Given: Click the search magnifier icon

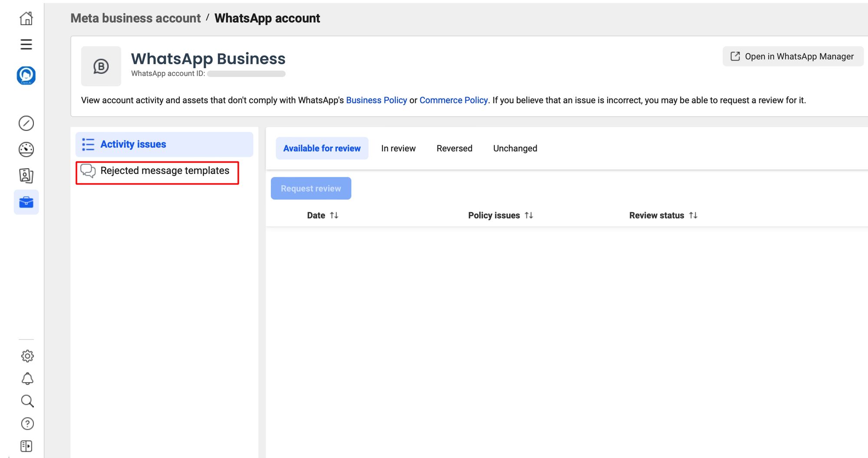Looking at the screenshot, I should (27, 401).
